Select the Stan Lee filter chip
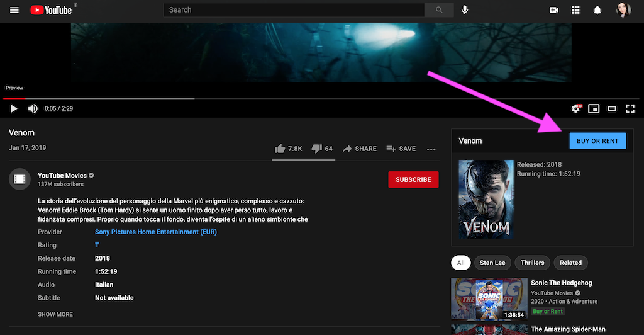This screenshot has width=644, height=335. coord(492,263)
